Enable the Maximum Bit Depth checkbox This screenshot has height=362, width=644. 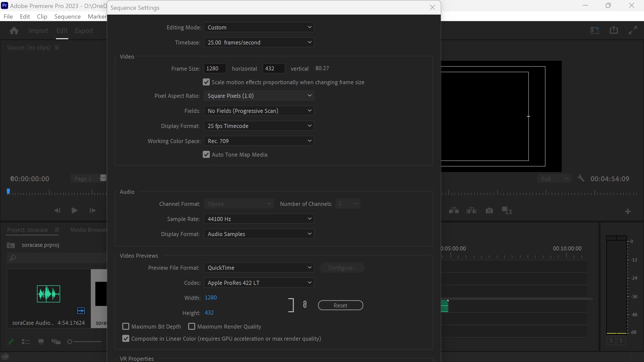[126, 327]
